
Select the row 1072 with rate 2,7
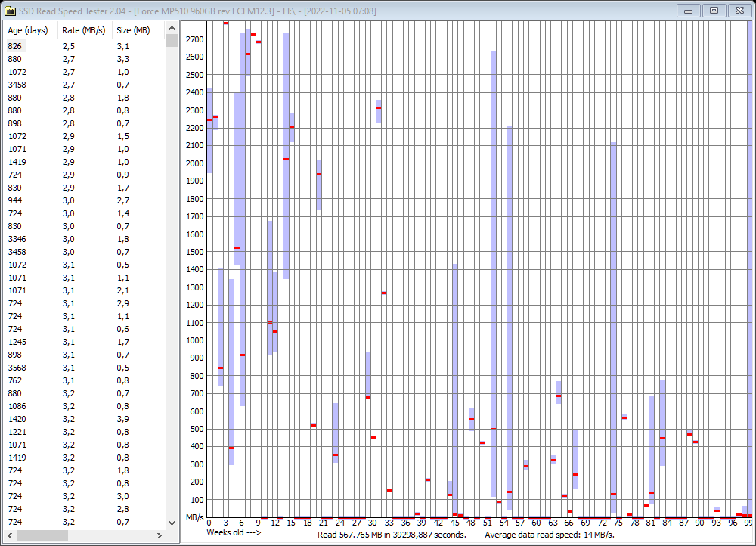point(85,72)
